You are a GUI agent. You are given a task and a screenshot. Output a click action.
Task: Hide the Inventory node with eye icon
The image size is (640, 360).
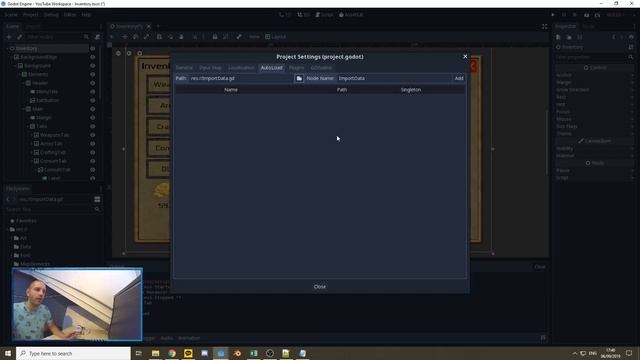93,48
